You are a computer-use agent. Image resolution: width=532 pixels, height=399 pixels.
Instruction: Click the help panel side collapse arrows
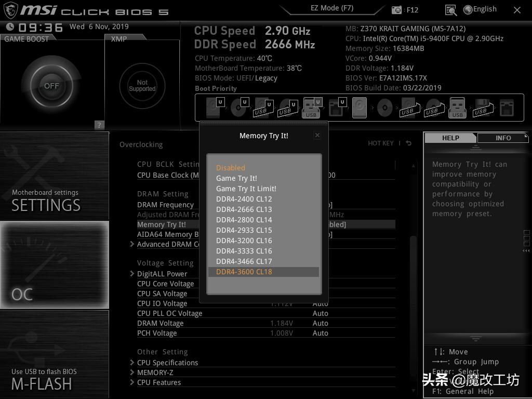pos(526,251)
